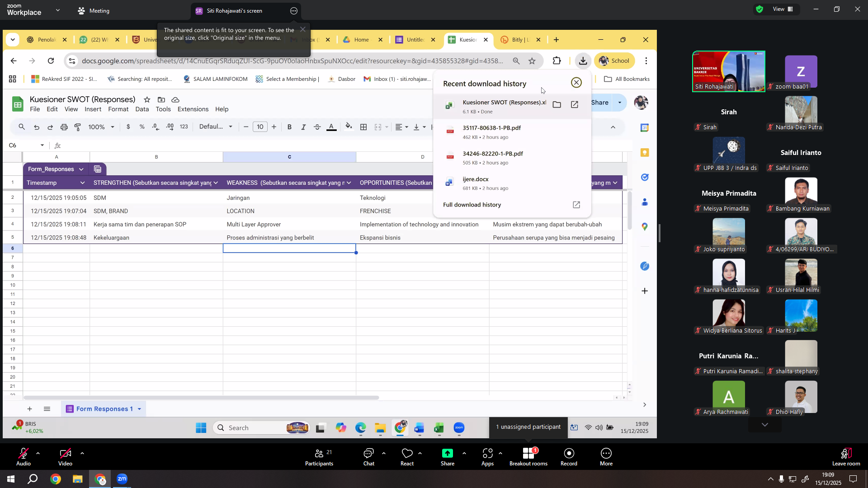The height and width of the screenshot is (488, 868).
Task: Open Breakout rooms in Zoom
Action: click(528, 456)
